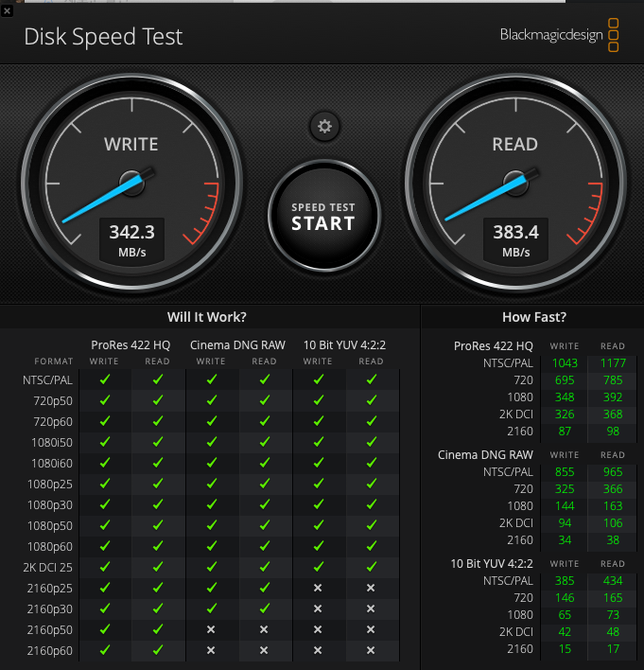Click ProRes 1080 read value 392

tap(613, 397)
